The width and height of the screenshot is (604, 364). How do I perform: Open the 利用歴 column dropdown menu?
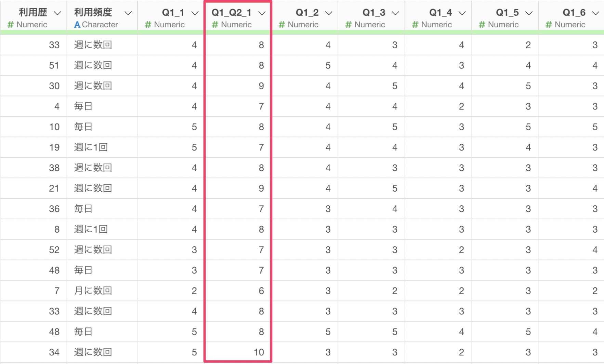point(57,13)
